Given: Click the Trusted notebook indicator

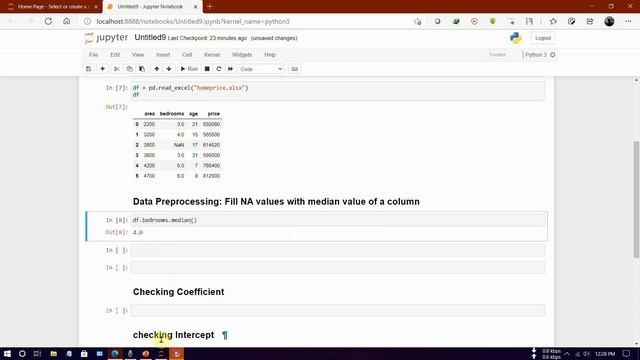Looking at the screenshot, I should pyautogui.click(x=497, y=55).
